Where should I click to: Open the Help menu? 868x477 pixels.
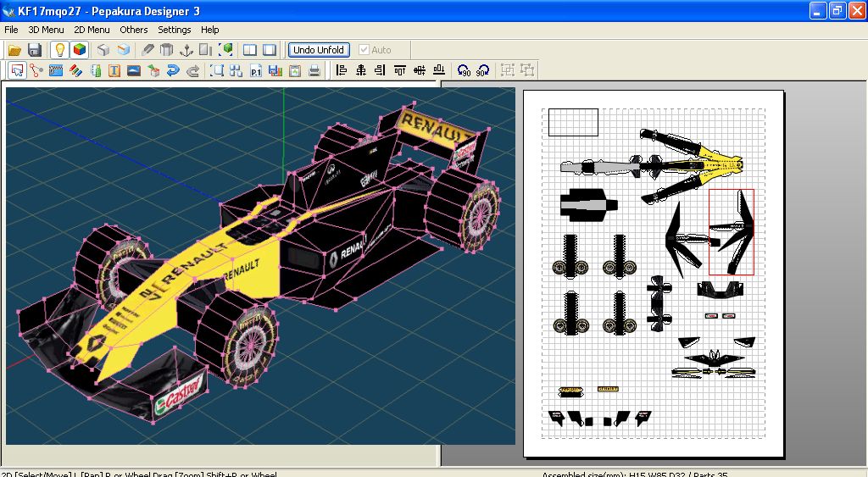click(209, 30)
